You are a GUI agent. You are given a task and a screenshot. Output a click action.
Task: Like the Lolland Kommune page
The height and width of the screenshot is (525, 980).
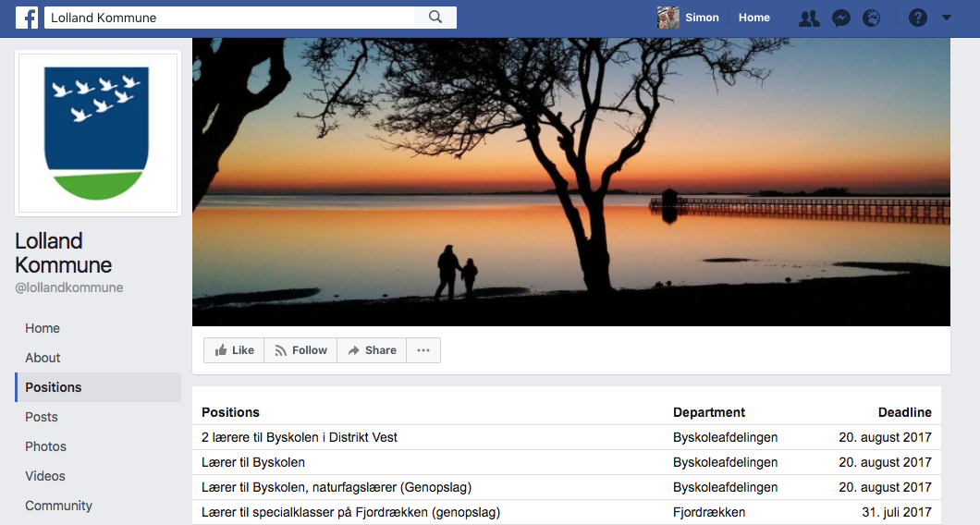pos(234,350)
